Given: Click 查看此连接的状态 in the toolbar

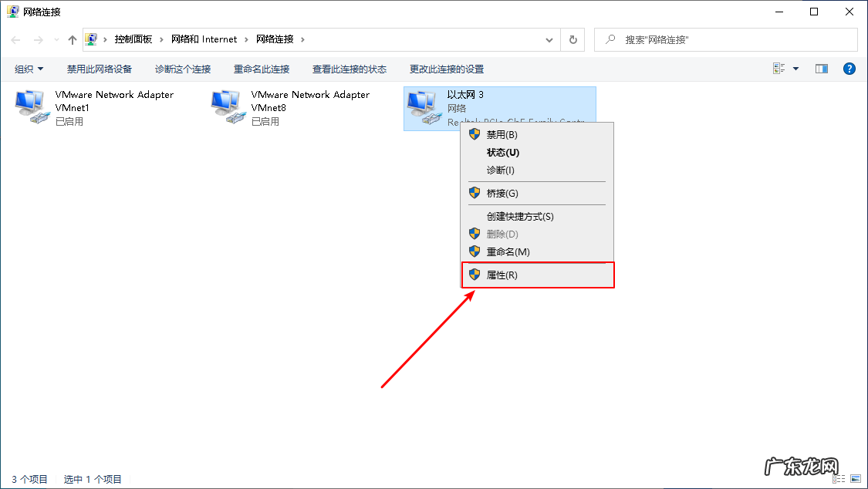Looking at the screenshot, I should [x=350, y=68].
